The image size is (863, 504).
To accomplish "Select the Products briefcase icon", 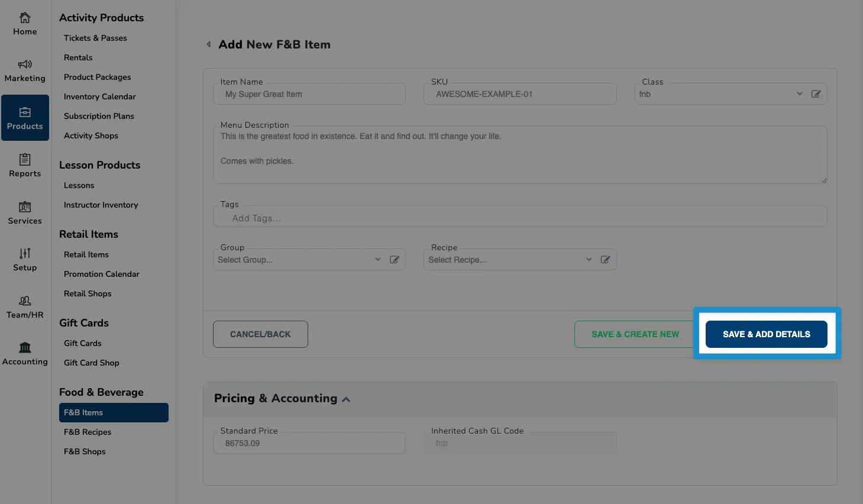I will click(x=25, y=112).
